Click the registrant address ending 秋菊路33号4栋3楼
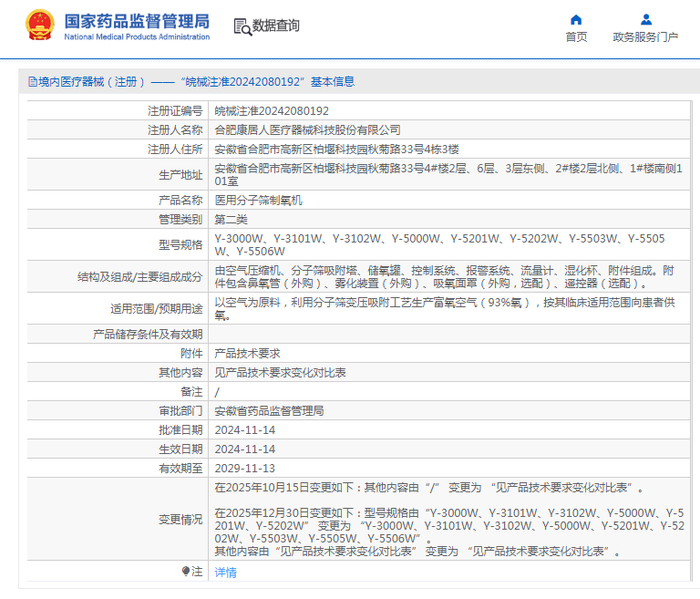700x599 pixels. (x=336, y=150)
